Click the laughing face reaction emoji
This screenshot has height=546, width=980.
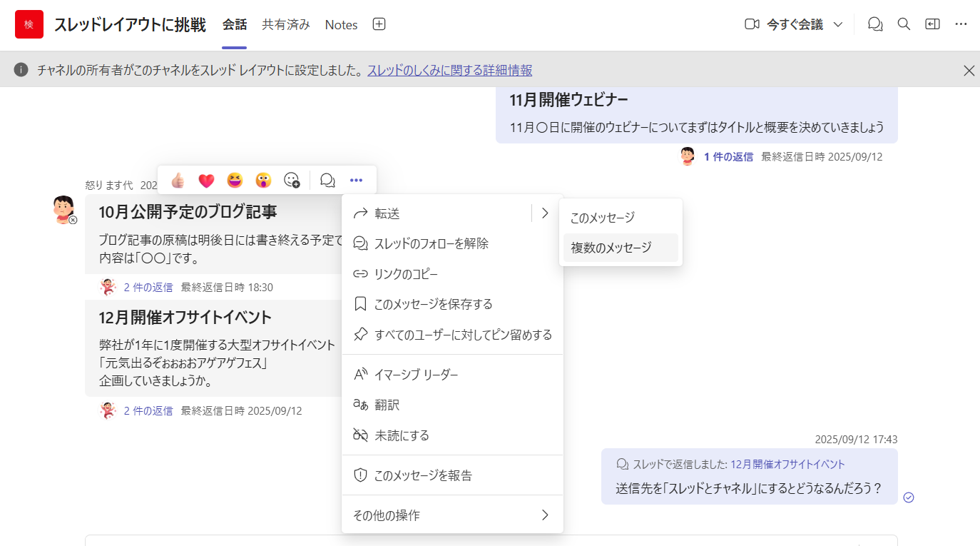[235, 181]
